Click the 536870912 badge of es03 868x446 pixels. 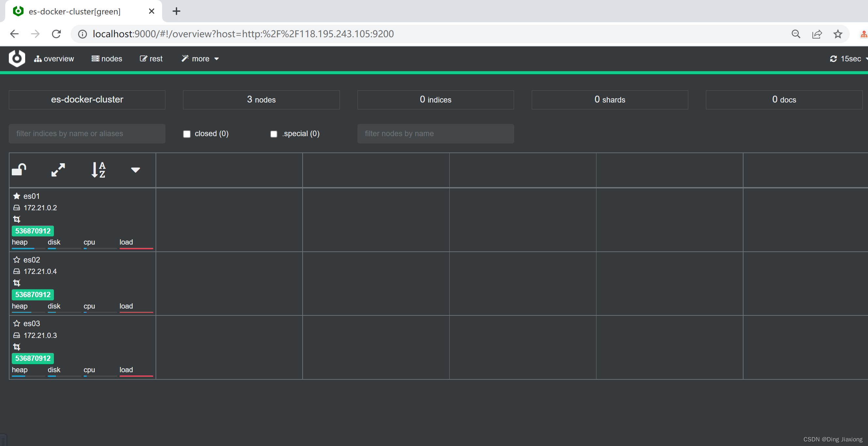coord(33,358)
